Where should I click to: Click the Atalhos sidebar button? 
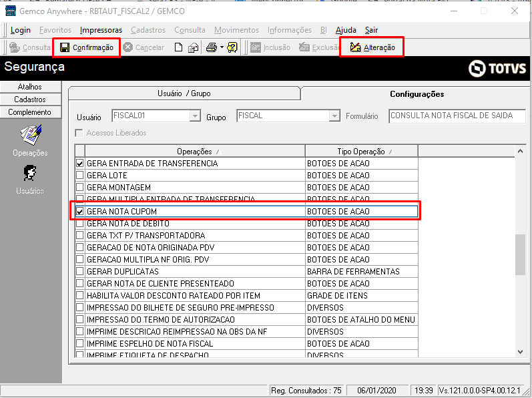(30, 87)
